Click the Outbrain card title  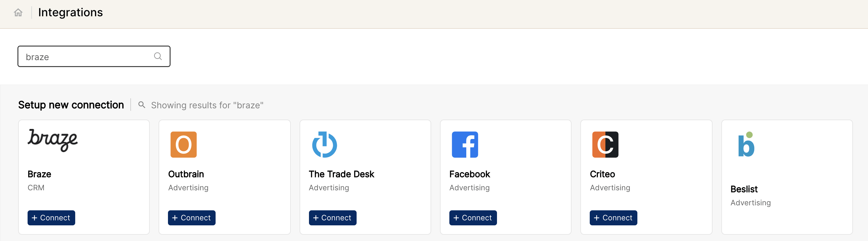[x=186, y=174]
